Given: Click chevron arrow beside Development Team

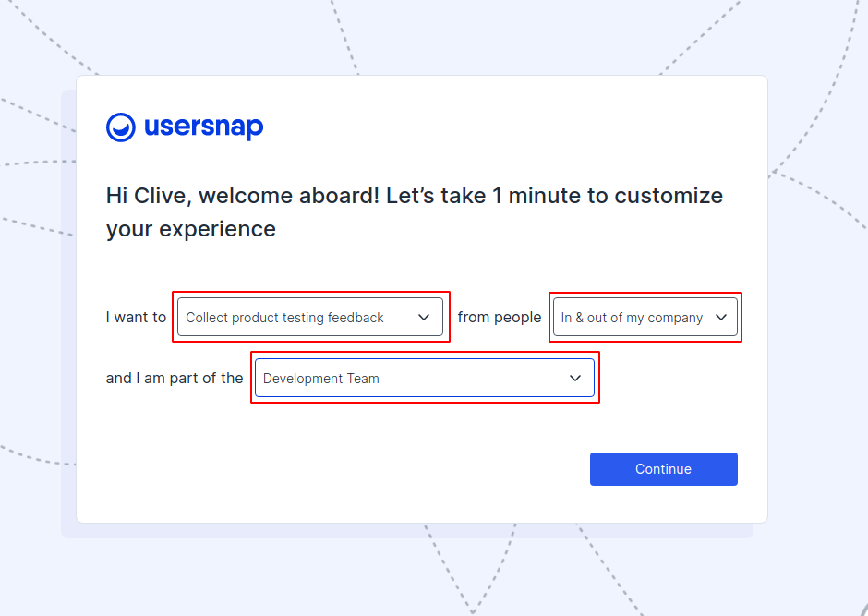Looking at the screenshot, I should click(575, 379).
